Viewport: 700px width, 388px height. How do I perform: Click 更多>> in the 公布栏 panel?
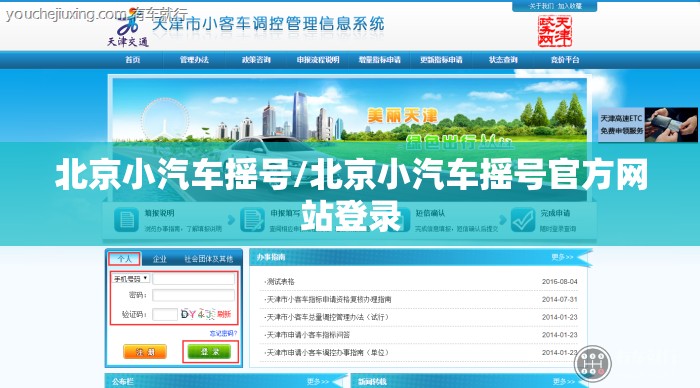coord(318,382)
